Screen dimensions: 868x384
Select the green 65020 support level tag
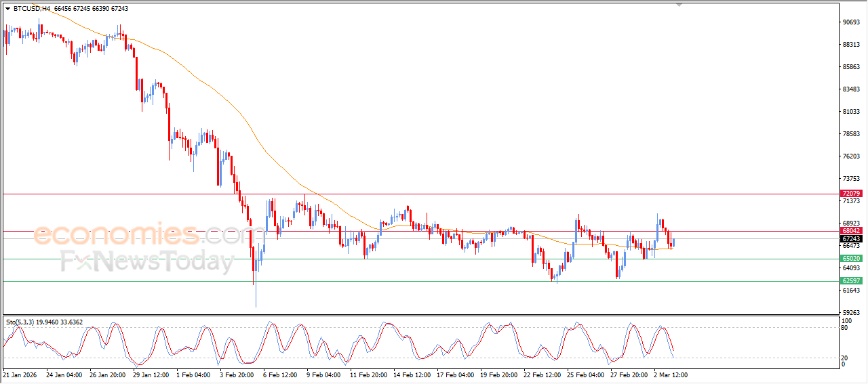click(x=851, y=259)
